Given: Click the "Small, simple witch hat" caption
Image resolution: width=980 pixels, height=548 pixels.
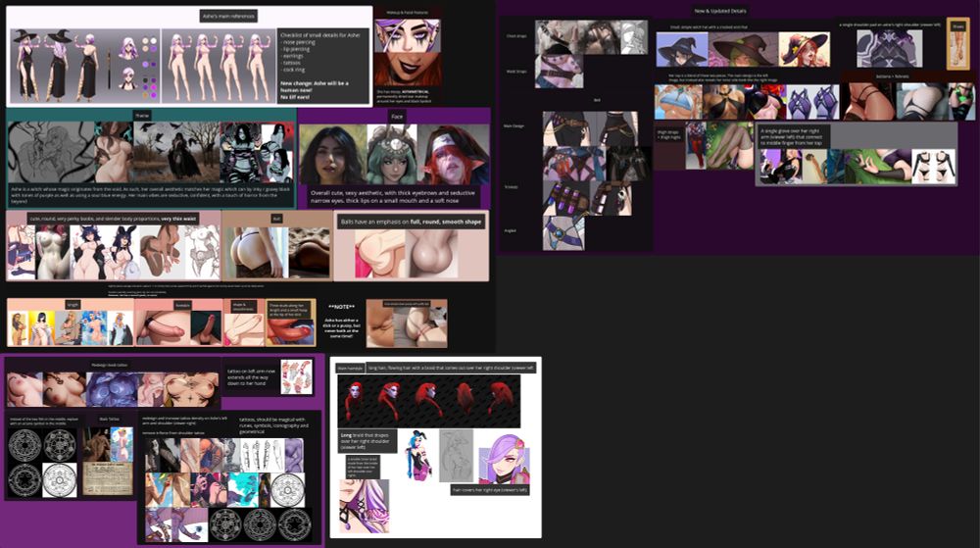Looking at the screenshot, I should pos(709,27).
